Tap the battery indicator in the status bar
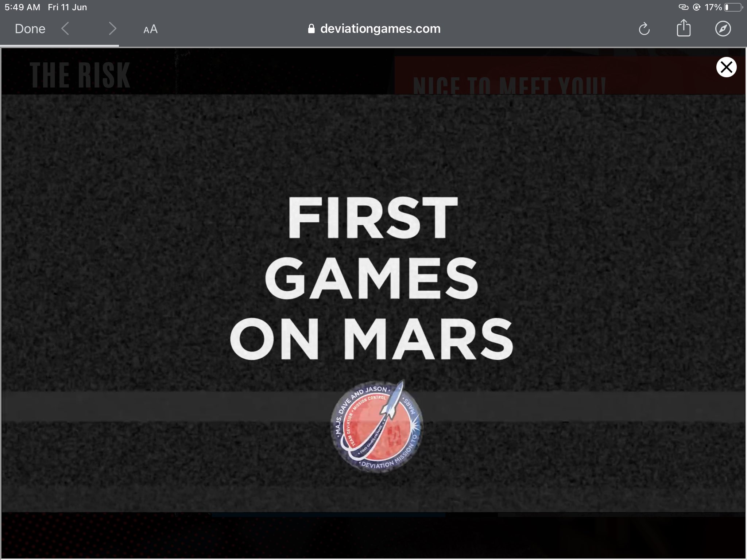The width and height of the screenshot is (747, 560). click(734, 7)
